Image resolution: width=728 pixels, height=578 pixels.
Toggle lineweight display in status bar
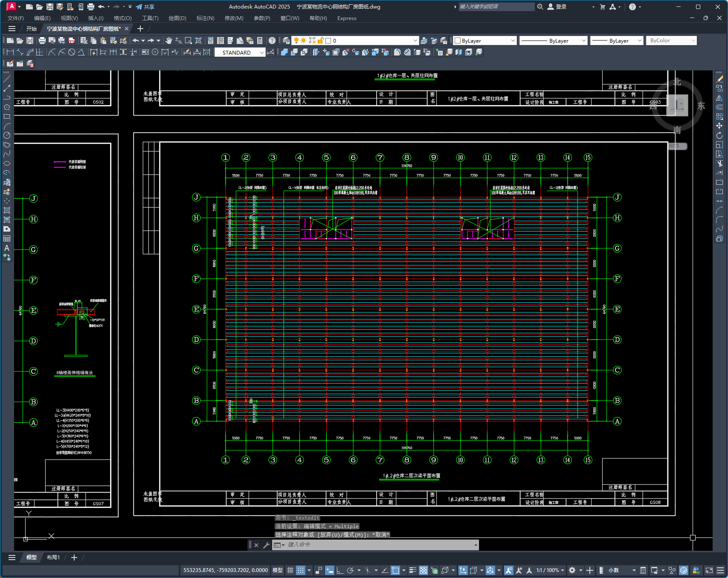[412, 570]
